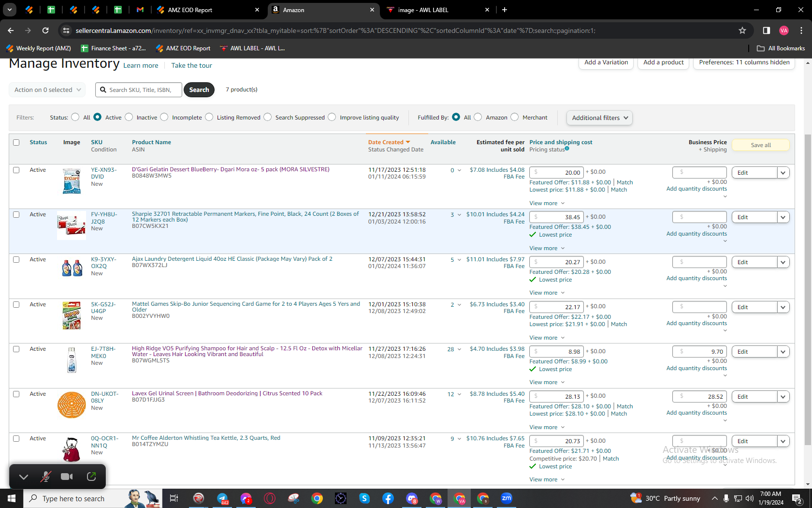
Task: Click the page vertical scrollbar
Action: [x=808, y=290]
